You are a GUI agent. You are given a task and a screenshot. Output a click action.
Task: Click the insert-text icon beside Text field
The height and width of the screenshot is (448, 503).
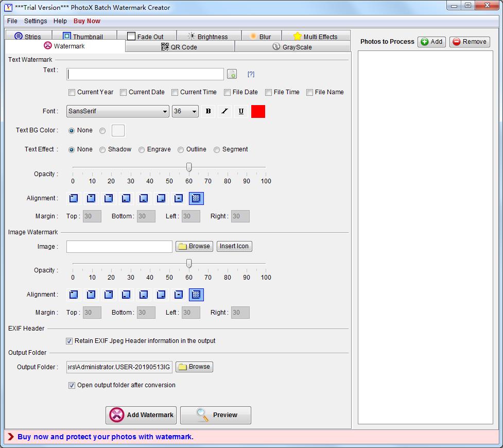[x=232, y=74]
